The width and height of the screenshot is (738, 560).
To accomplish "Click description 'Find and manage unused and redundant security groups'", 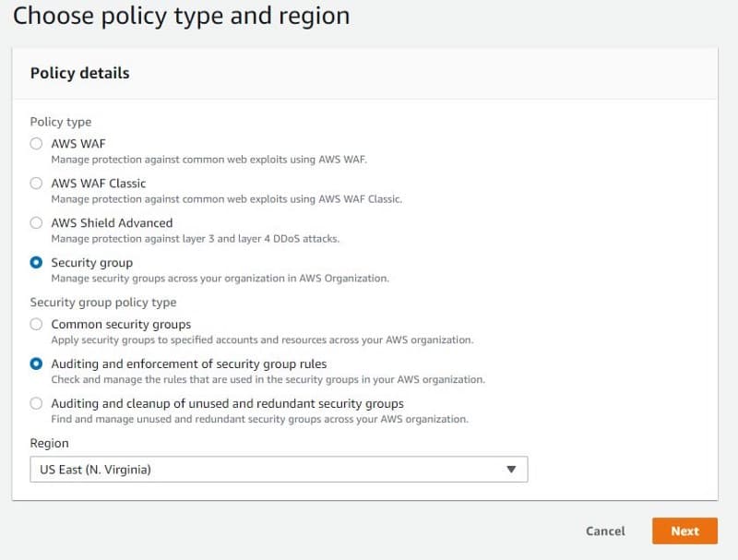I will coord(260,419).
